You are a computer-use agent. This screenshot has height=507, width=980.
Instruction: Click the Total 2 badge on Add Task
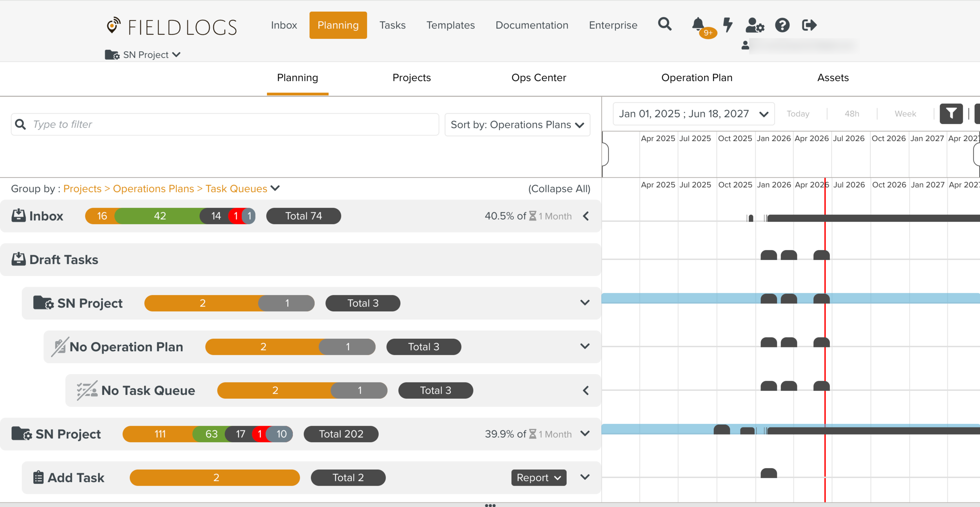(348, 478)
